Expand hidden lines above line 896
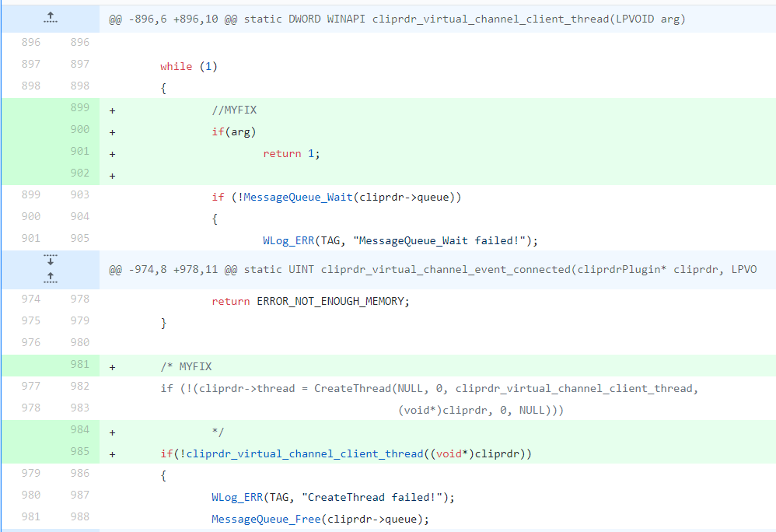Image resolution: width=776 pixels, height=532 pixels. pos(51,17)
